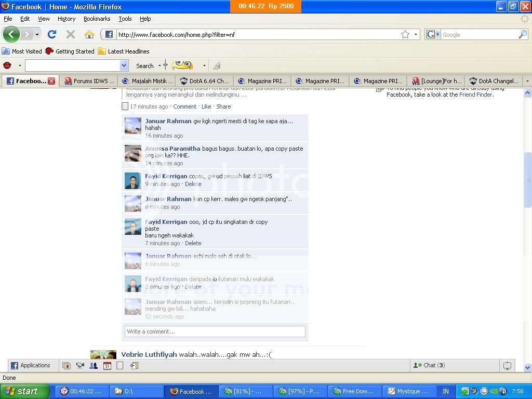Open Links icon in the Facebook bottom bar

tap(135, 365)
